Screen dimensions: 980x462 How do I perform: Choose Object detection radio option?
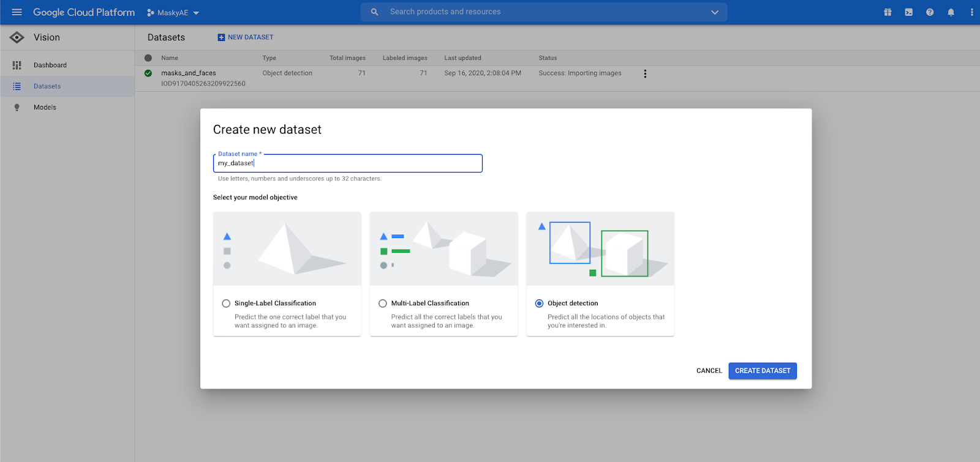(539, 304)
